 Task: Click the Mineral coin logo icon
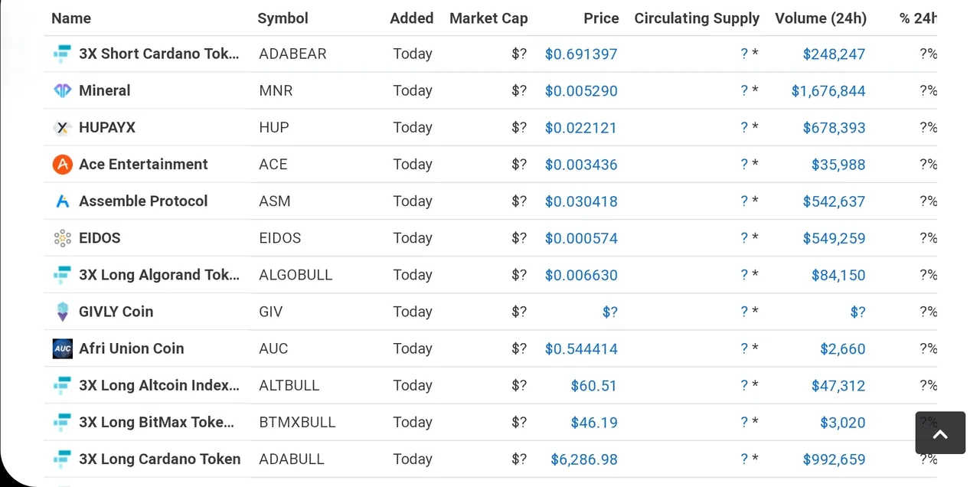62,90
